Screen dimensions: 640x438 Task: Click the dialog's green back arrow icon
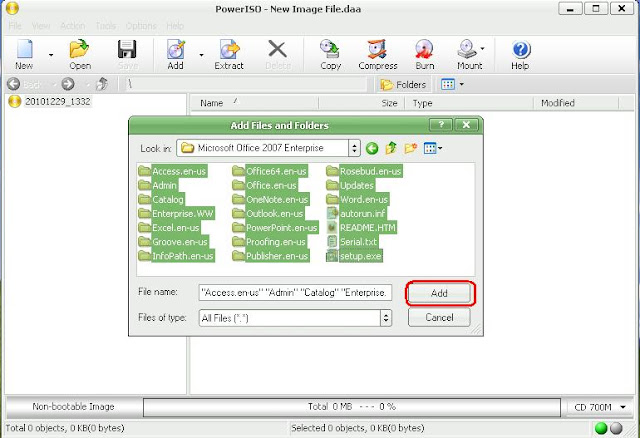[x=372, y=148]
